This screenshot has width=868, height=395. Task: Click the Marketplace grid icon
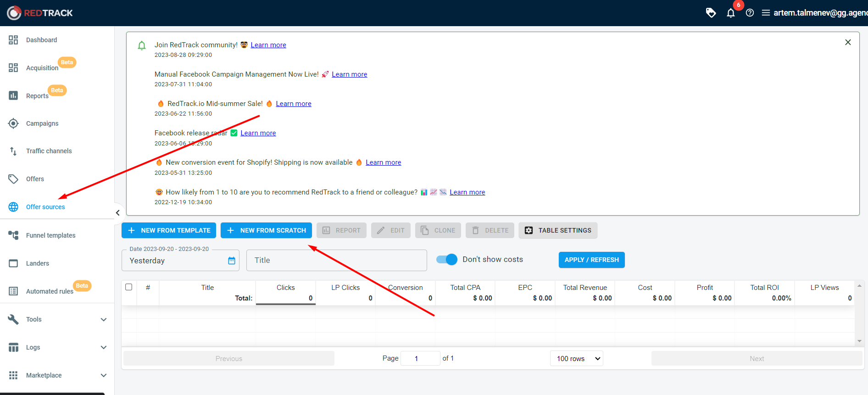(x=13, y=375)
